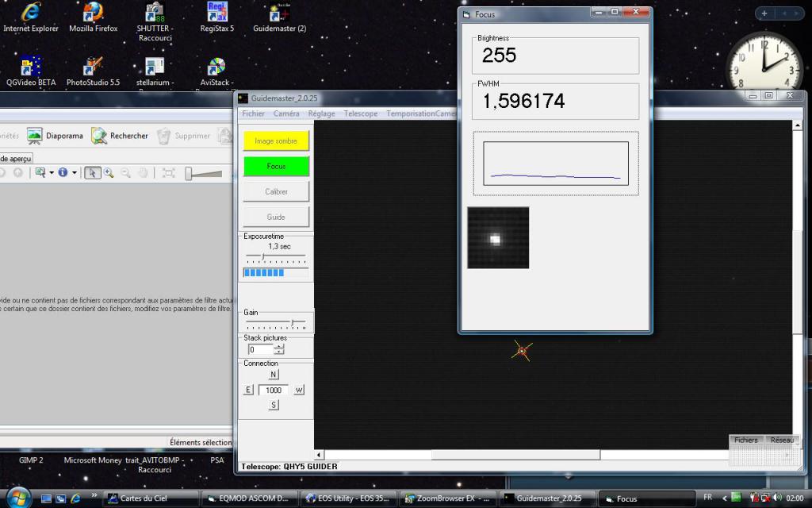Open QGVideo BETA desktop icon
Image resolution: width=812 pixels, height=508 pixels.
pos(31,71)
